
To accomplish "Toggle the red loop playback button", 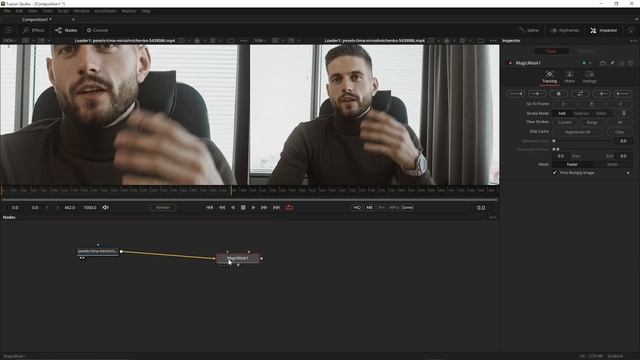I will point(289,207).
